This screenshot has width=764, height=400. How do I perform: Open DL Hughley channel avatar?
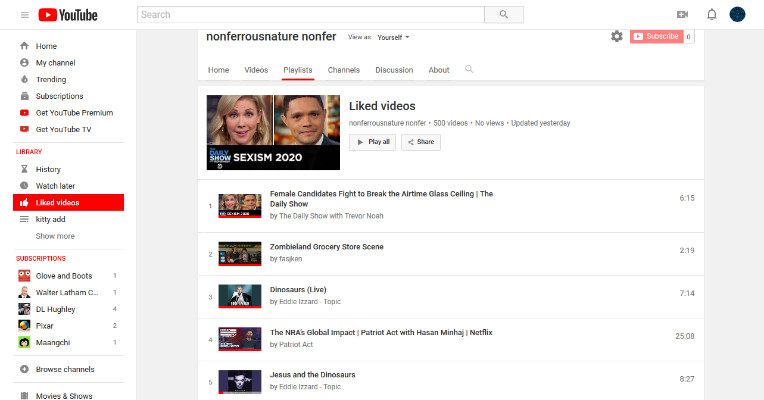point(24,309)
